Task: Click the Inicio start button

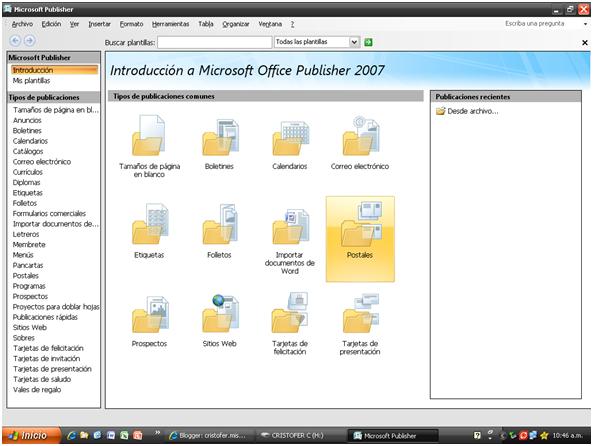Action: coord(31,435)
